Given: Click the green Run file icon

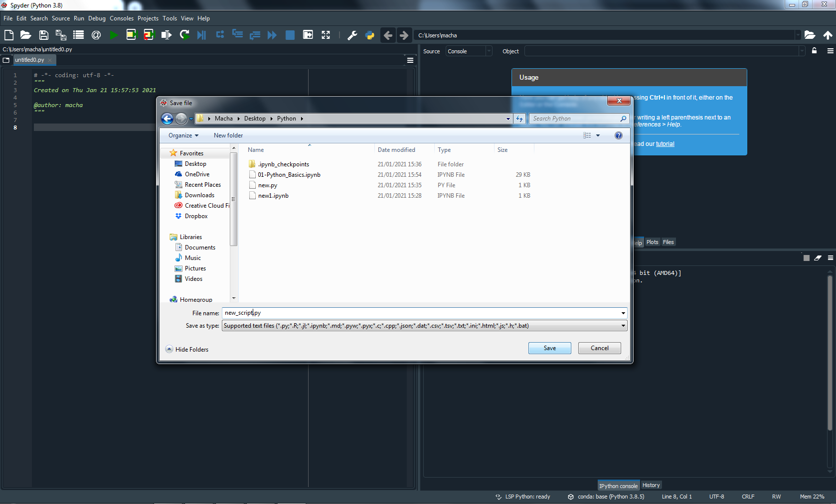Looking at the screenshot, I should (114, 35).
